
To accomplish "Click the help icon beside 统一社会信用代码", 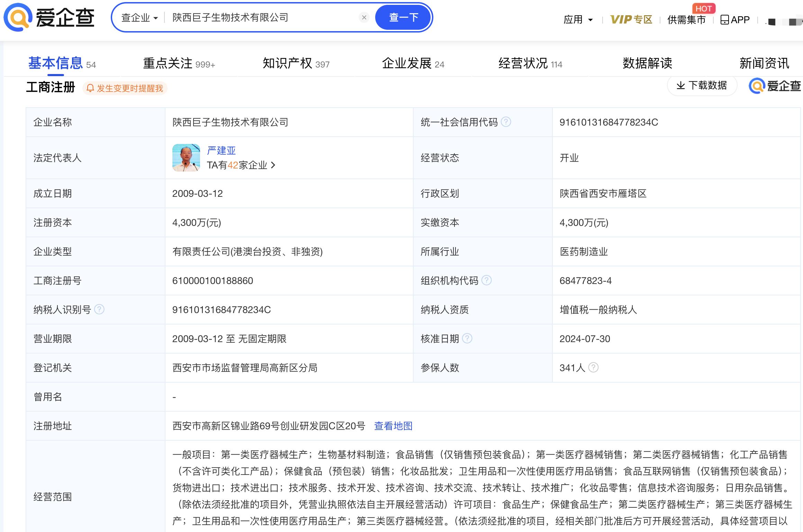I will pos(506,122).
